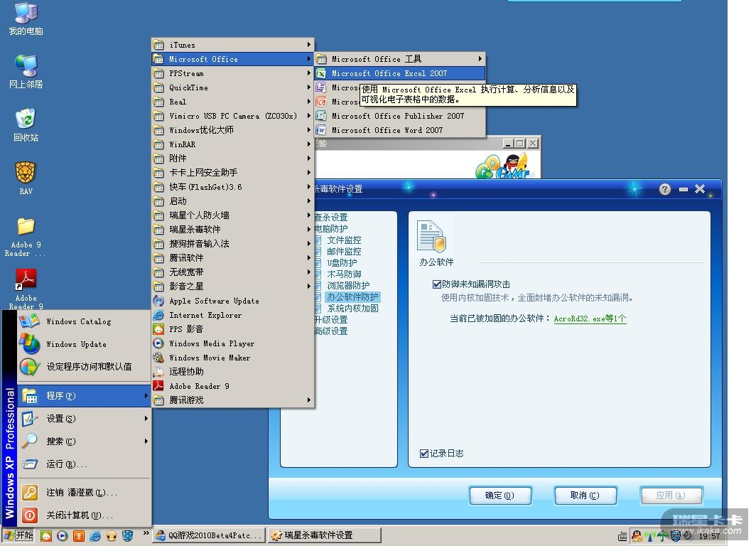Click the help question mark in settings window
This screenshot has height=546, width=756.
[x=665, y=189]
